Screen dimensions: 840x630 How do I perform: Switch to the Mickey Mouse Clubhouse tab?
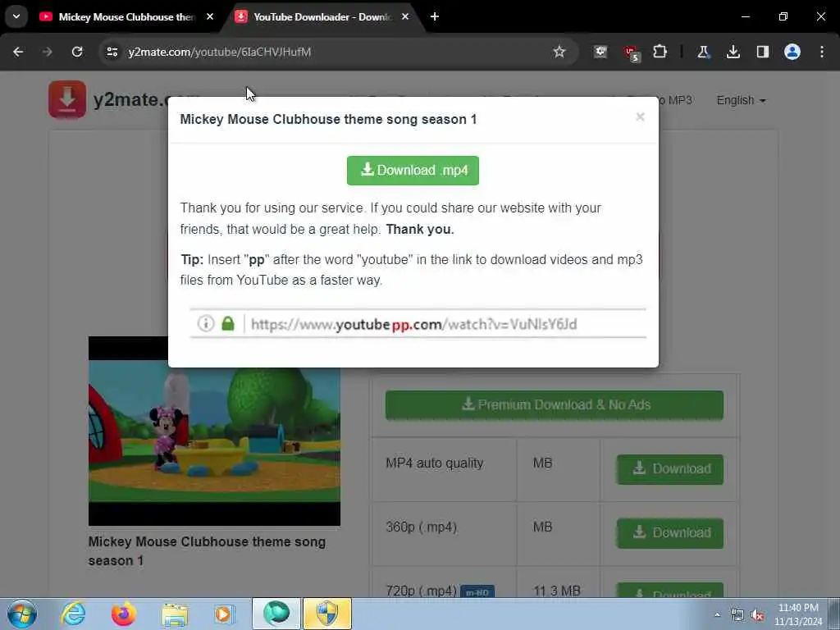[x=126, y=17]
